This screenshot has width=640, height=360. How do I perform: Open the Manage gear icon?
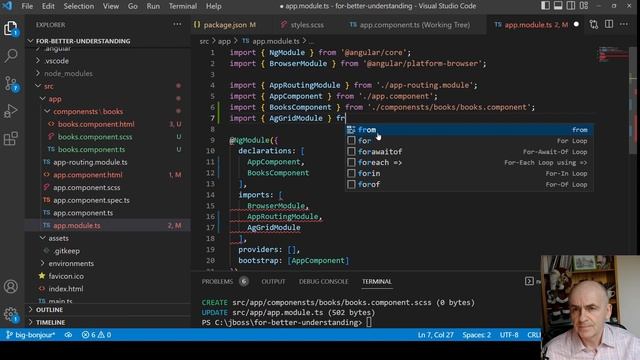pyautogui.click(x=11, y=314)
